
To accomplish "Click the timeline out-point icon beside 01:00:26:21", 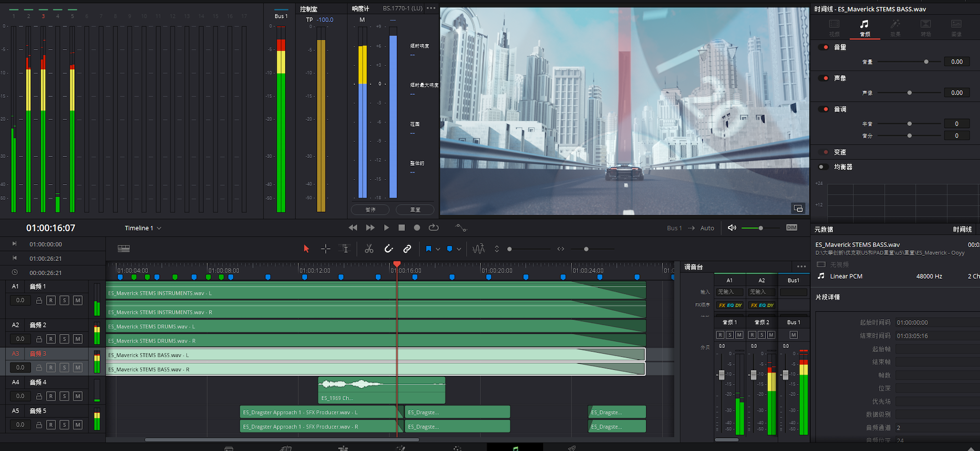I will click(x=15, y=258).
